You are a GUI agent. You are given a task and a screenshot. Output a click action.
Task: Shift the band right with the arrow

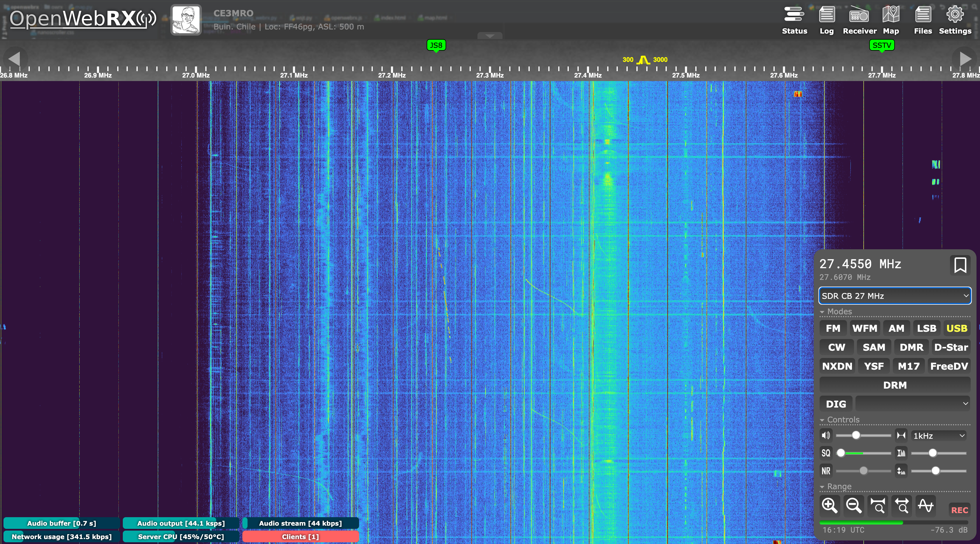pyautogui.click(x=965, y=59)
